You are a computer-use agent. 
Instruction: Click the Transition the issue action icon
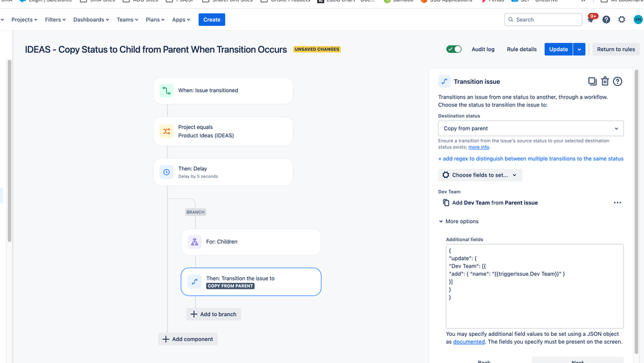pyautogui.click(x=195, y=282)
